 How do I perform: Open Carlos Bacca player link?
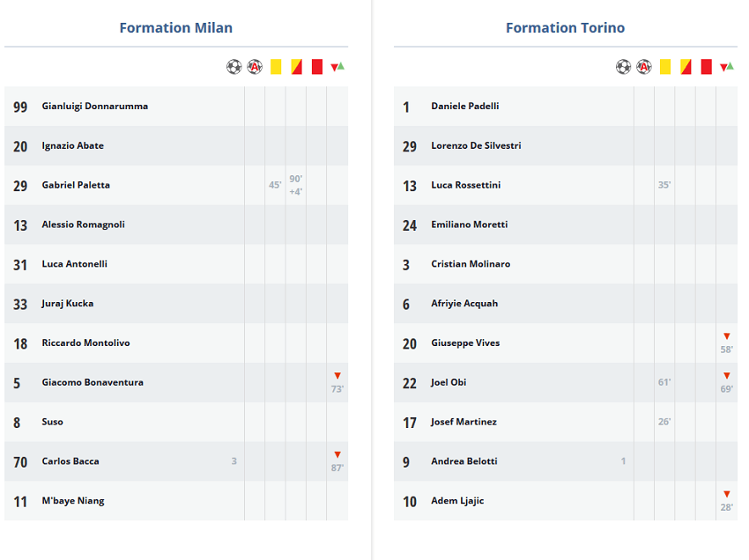pyautogui.click(x=70, y=461)
